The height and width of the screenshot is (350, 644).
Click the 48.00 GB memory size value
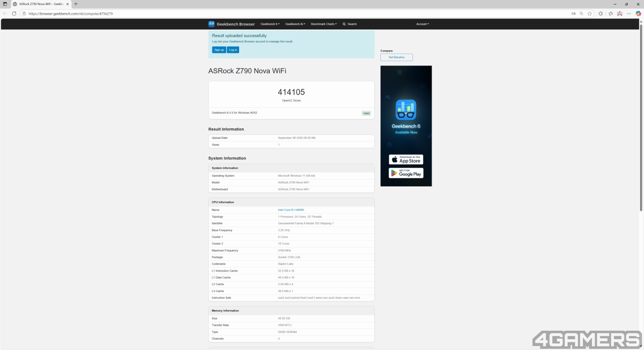(284, 319)
